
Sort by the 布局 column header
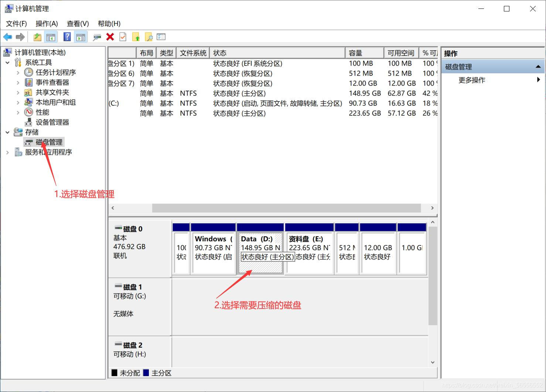pos(146,53)
